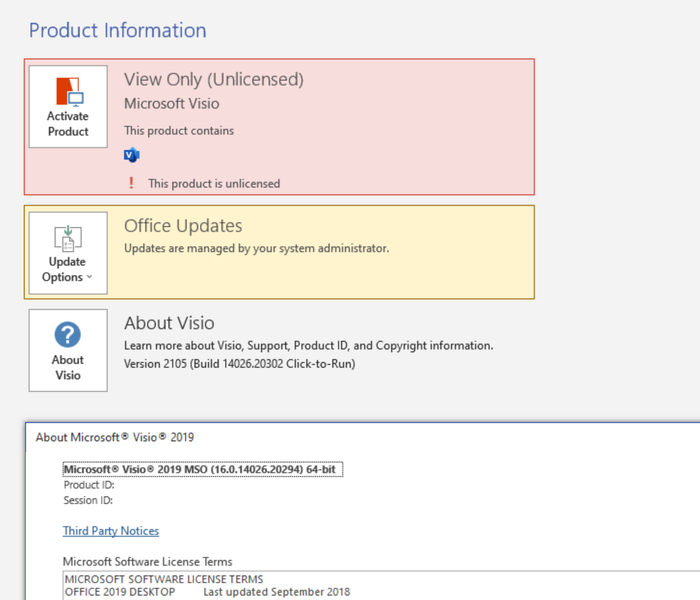Click the View Only (Unlicensed) heading
The width and height of the screenshot is (700, 600).
pos(214,80)
